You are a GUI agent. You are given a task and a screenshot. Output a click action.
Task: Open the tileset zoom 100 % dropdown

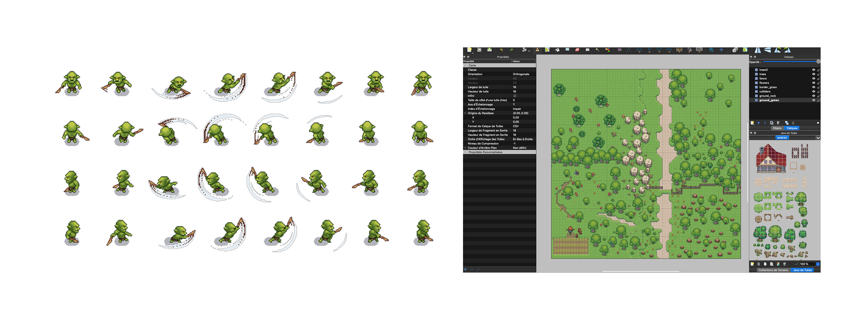tap(818, 264)
